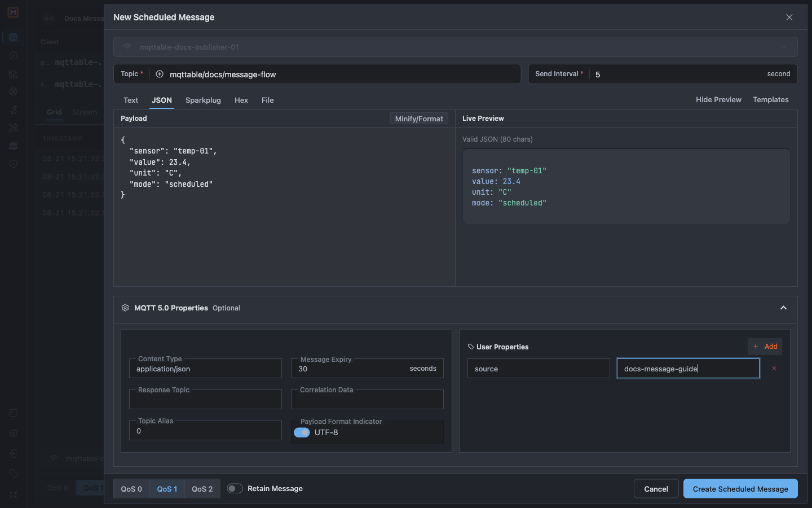Toggle the Retain Message switch
This screenshot has width=812, height=508.
tap(235, 488)
